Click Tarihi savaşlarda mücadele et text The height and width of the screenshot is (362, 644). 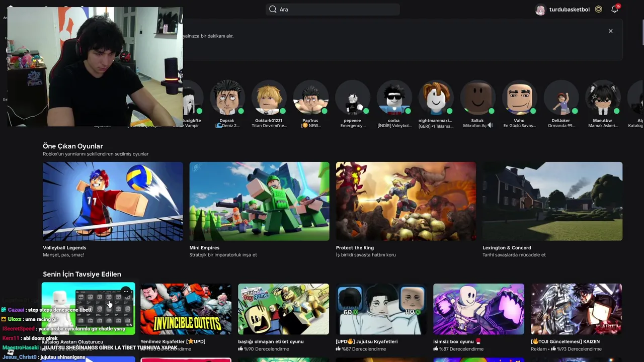(x=514, y=255)
